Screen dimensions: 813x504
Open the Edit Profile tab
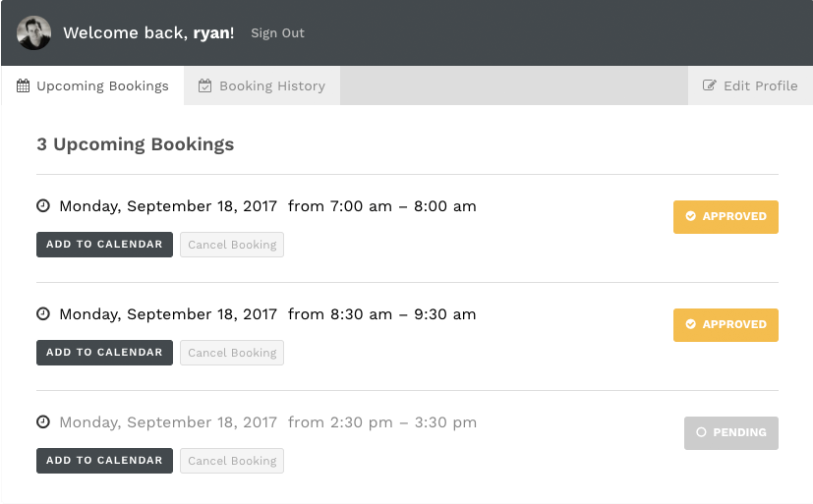pos(751,85)
